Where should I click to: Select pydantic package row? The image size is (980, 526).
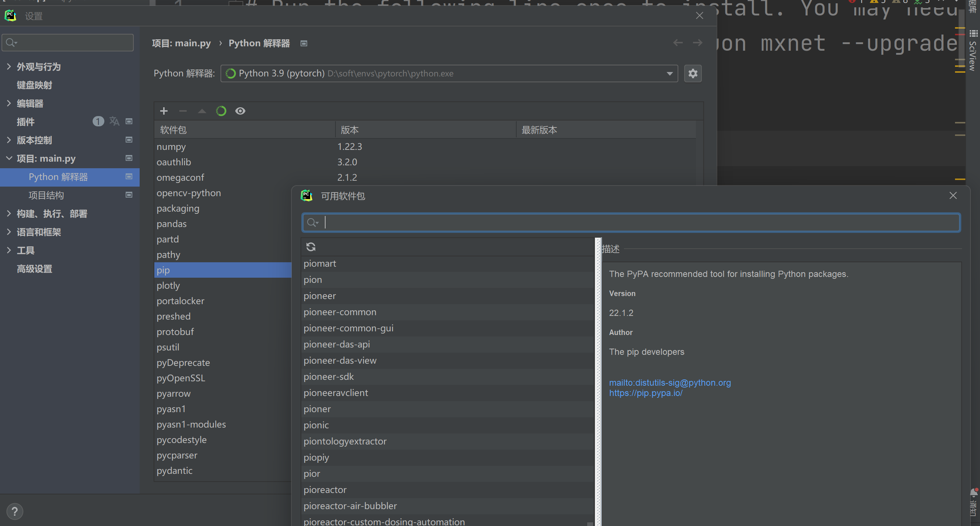[223, 471]
